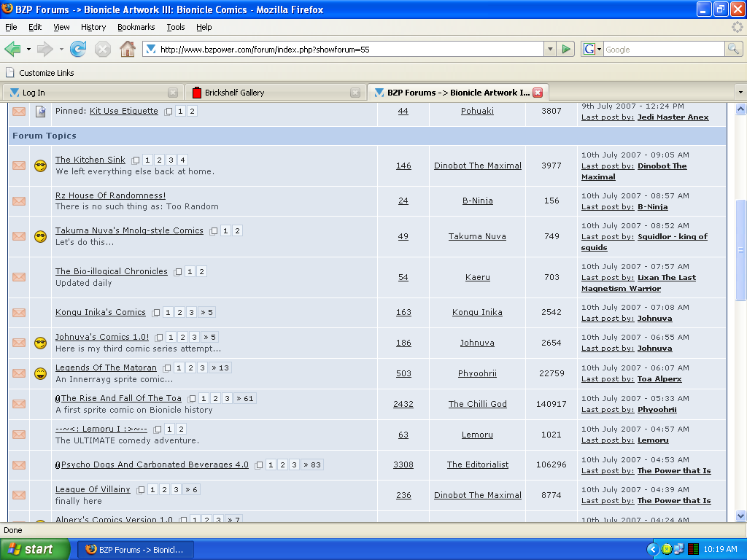This screenshot has height=560, width=747.
Task: Click the vertical scrollbar thumb
Action: [x=740, y=250]
